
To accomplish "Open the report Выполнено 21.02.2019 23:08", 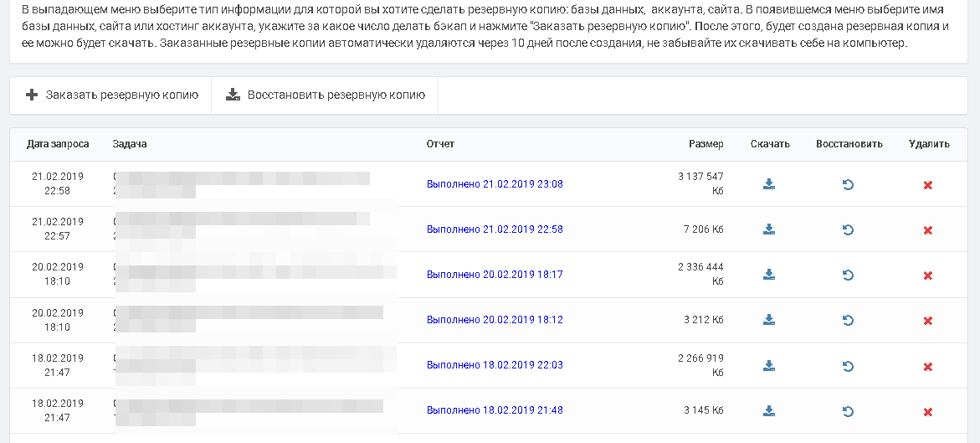I will (x=495, y=184).
